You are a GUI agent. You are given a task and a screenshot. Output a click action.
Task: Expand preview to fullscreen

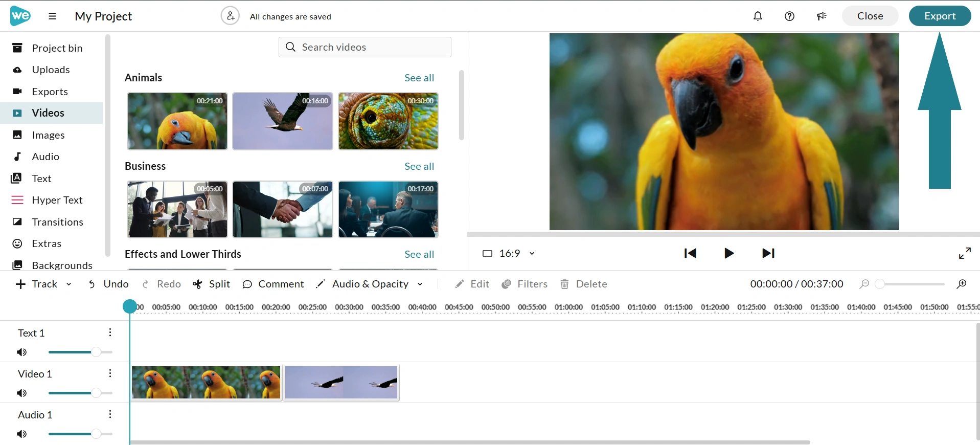pyautogui.click(x=965, y=253)
